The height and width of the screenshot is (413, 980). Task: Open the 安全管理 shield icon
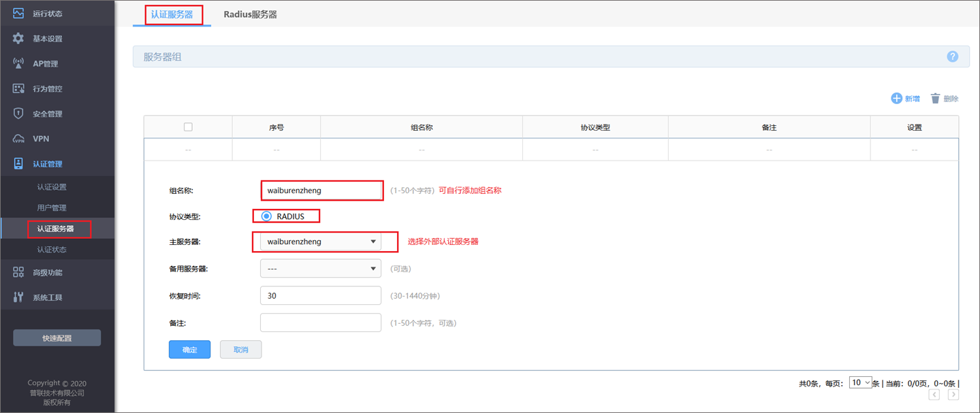(18, 114)
